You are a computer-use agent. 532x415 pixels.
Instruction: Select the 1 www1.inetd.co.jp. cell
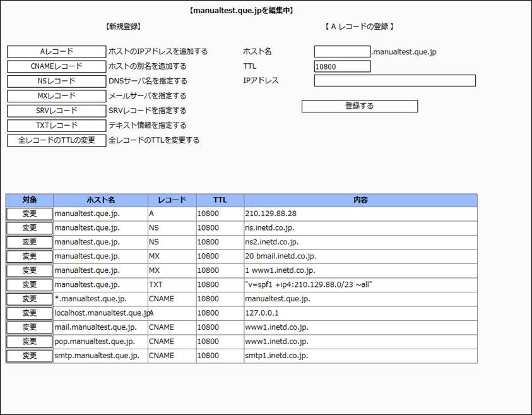360,271
